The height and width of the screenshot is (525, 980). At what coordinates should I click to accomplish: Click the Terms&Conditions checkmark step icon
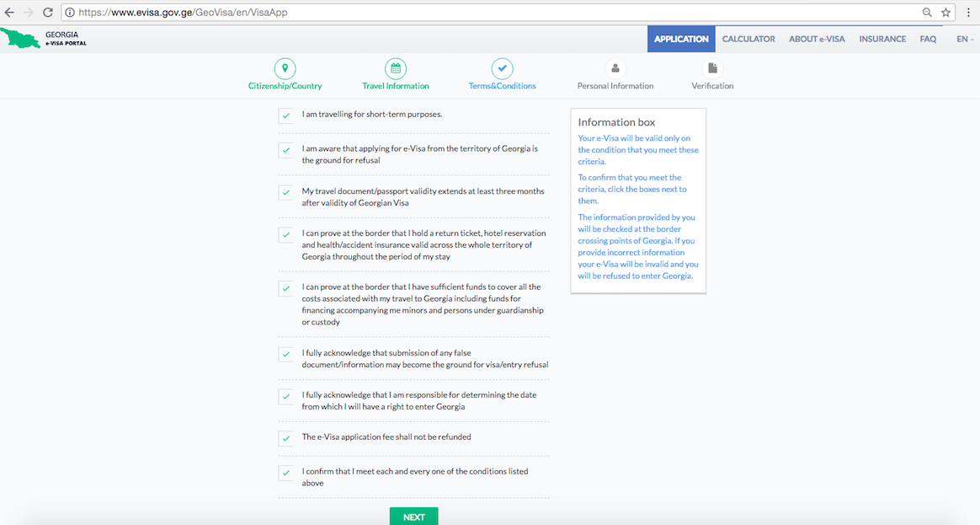pos(502,68)
